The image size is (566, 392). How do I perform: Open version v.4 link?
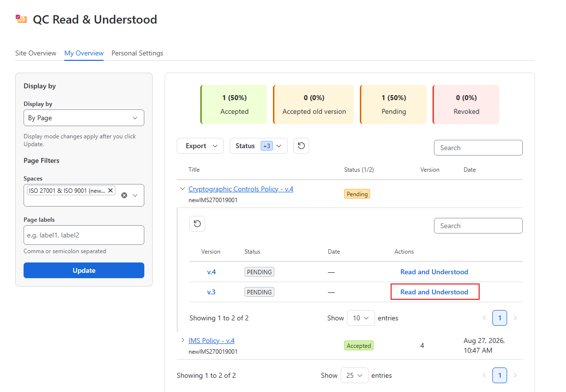pos(211,272)
